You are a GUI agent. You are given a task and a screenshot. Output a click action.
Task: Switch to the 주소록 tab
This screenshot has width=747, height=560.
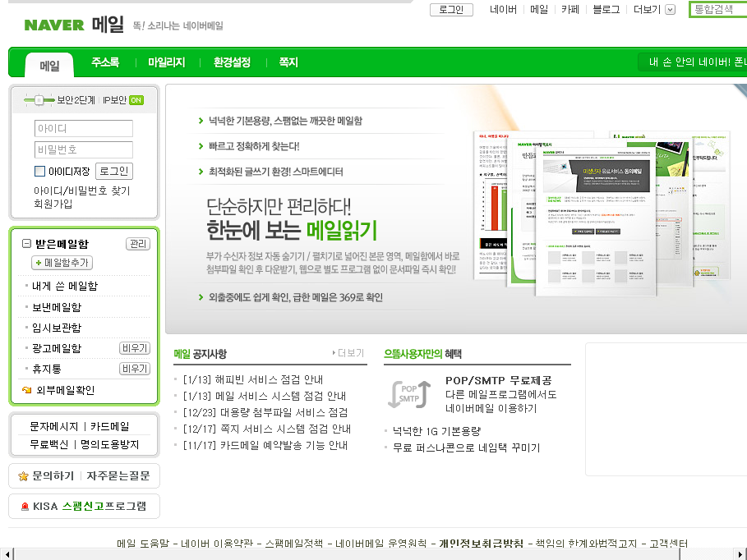[105, 62]
